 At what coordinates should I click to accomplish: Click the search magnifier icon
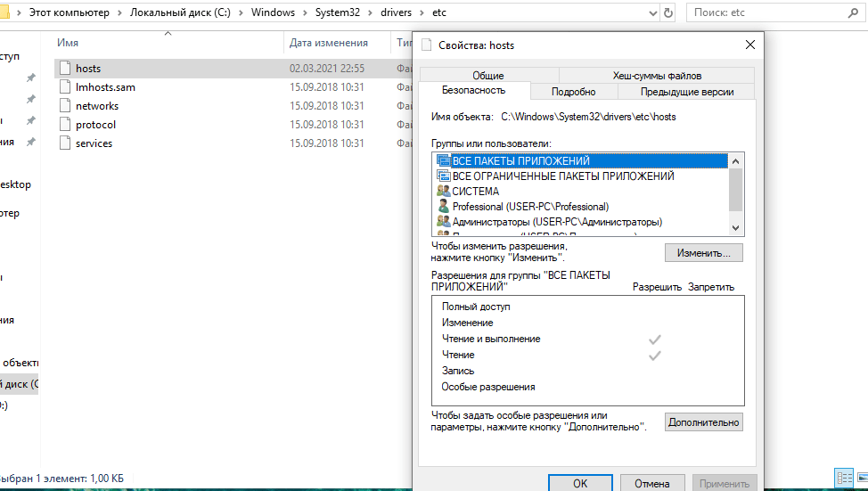(x=853, y=12)
